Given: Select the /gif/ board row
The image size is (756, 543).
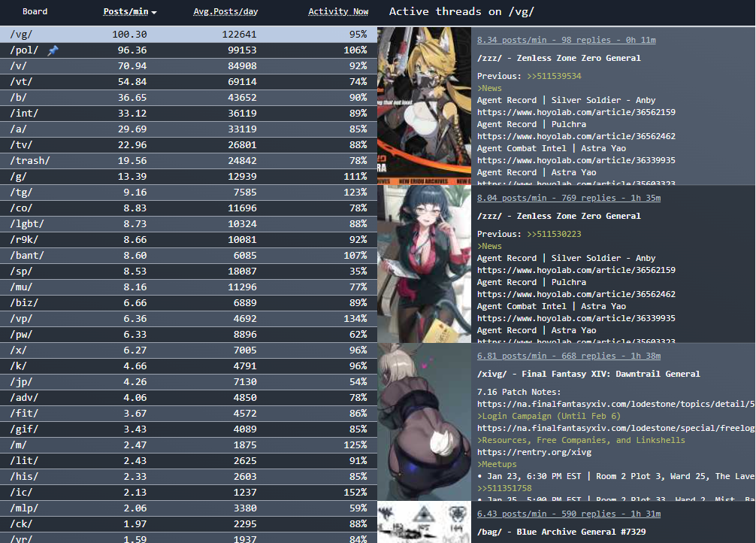Looking at the screenshot, I should tap(189, 429).
